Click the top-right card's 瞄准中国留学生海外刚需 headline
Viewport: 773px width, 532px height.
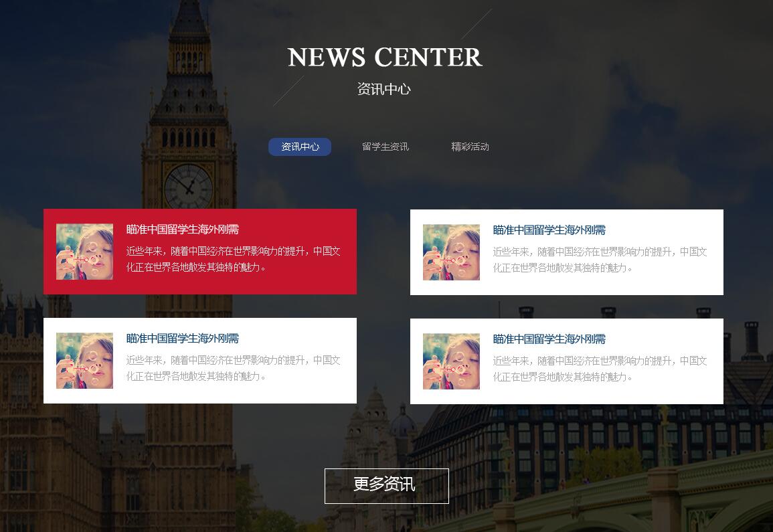(x=549, y=230)
